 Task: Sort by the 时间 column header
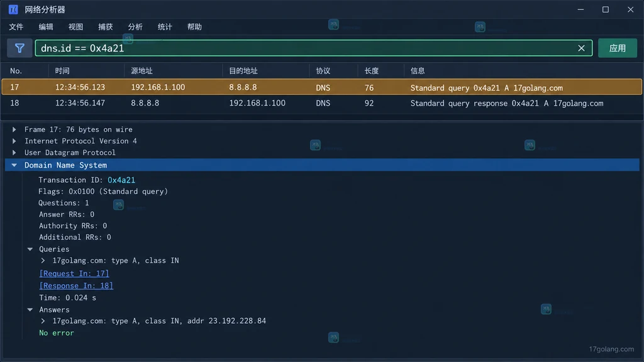(x=62, y=71)
